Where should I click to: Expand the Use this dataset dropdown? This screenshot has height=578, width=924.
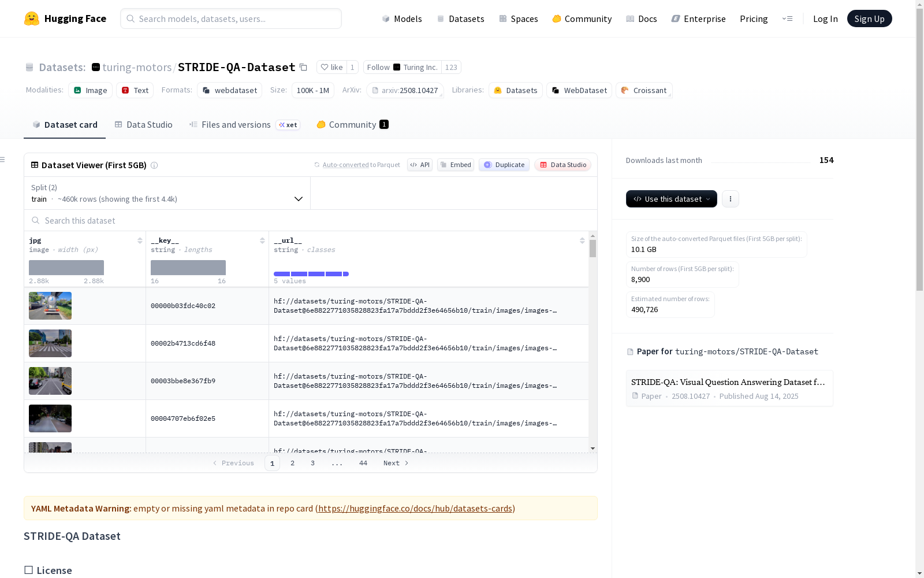[672, 199]
